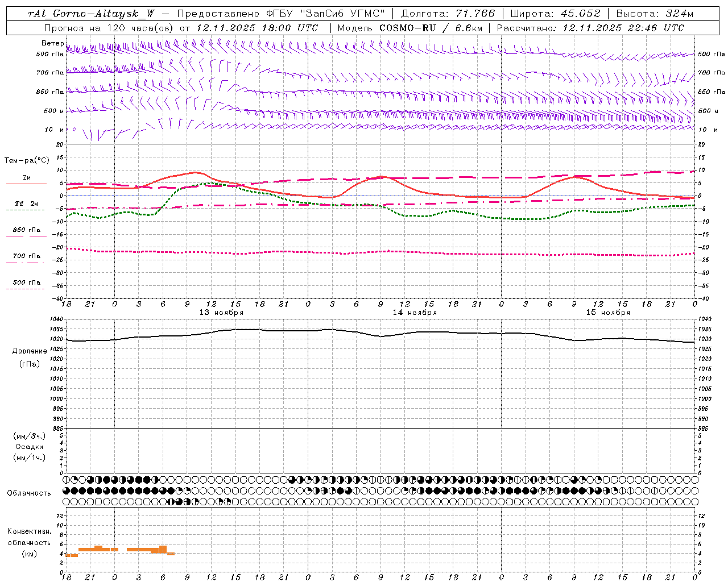The width and height of the screenshot is (728, 582).
Task: Click the tallest orange convective cloud bar
Action: coord(163,549)
